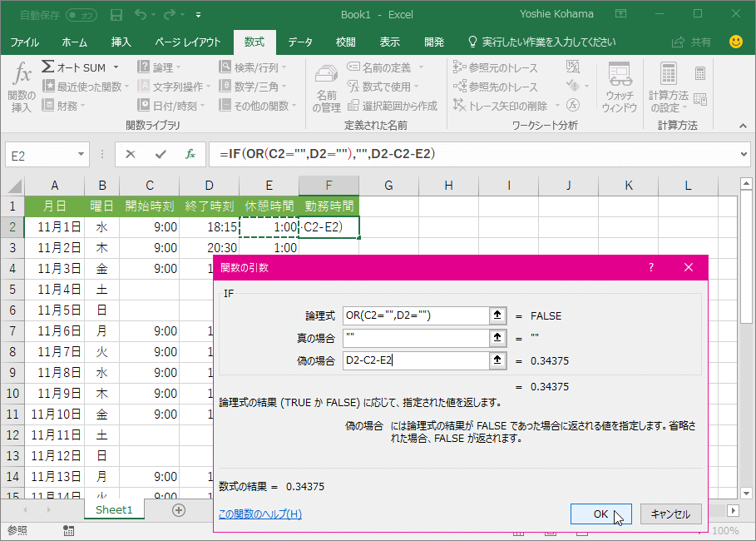
Task: Open the Data (データ) ribbon tab
Action: tap(299, 42)
